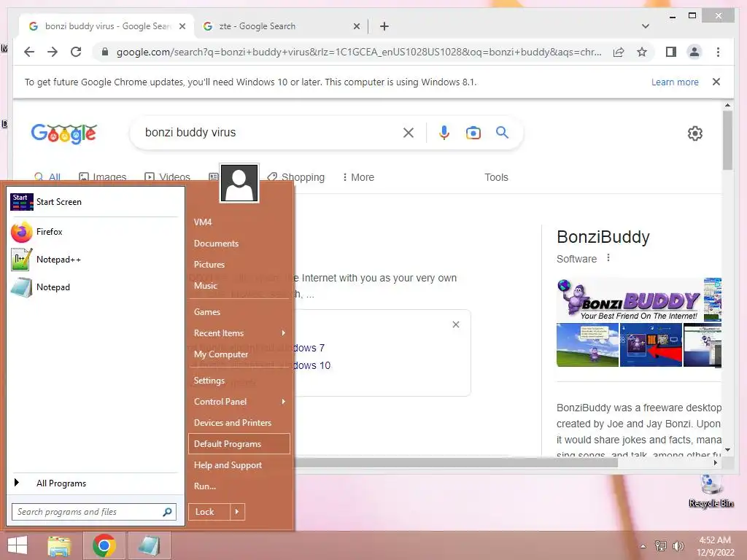Open Music from the Start menu
This screenshot has width=747, height=560.
[x=239, y=286]
